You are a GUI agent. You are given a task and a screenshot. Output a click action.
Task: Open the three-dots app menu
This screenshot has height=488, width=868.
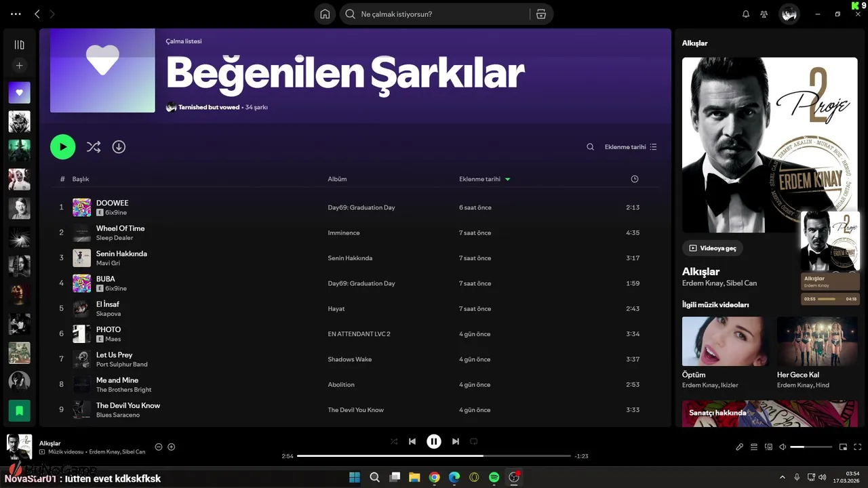pos(16,14)
